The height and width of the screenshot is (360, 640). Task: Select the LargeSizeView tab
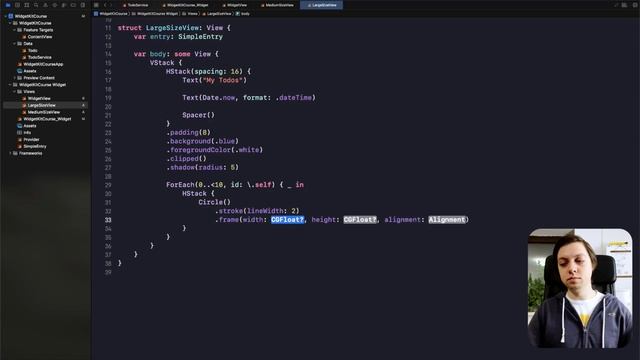pos(322,5)
